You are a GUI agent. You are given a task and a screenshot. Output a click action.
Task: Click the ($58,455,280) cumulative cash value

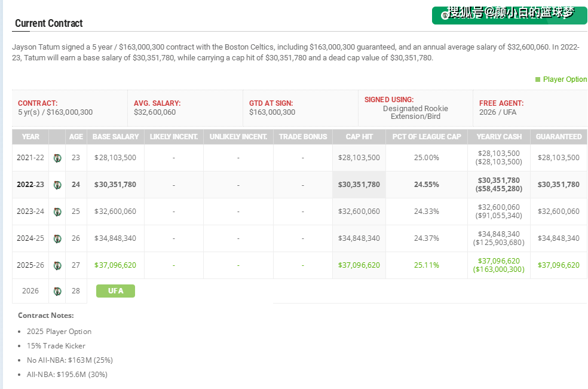coord(499,189)
